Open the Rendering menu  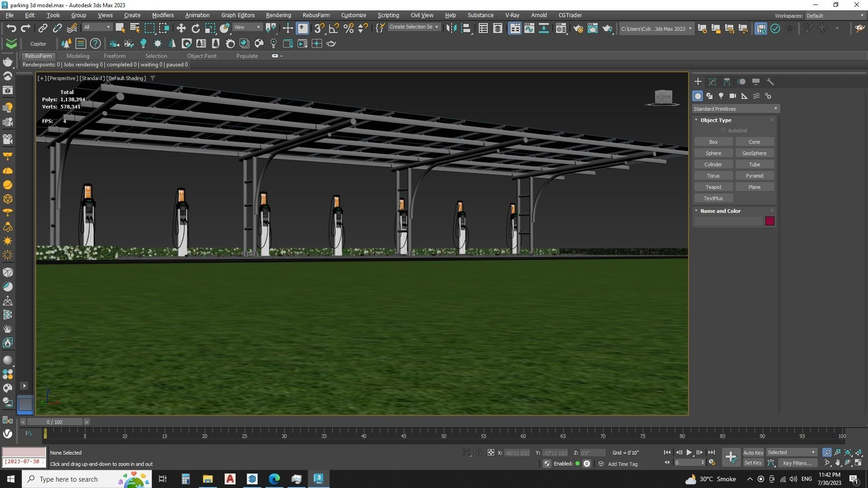[278, 15]
